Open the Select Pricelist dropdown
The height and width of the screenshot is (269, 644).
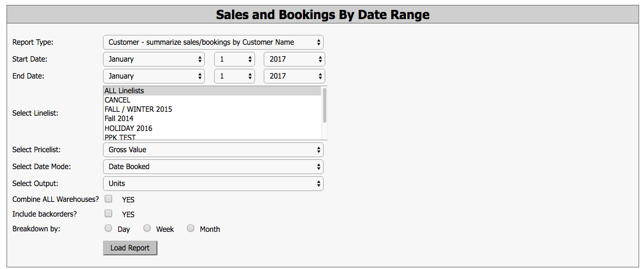(x=213, y=150)
